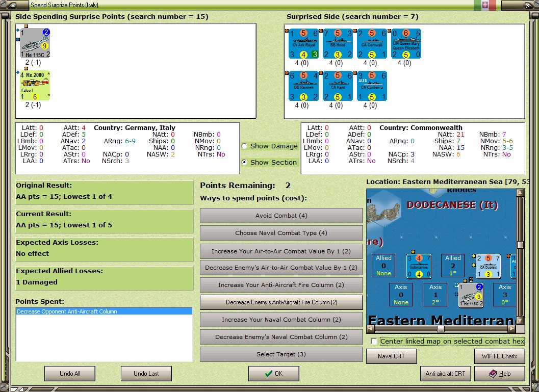Click Increase Your Anti-Aircraft Fire Column

[281, 285]
